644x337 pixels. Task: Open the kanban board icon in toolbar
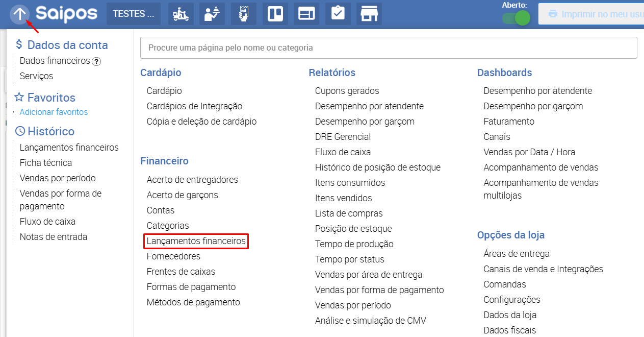(275, 14)
